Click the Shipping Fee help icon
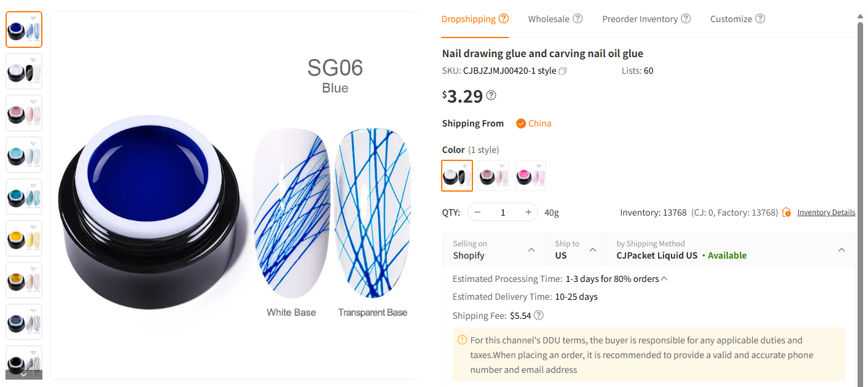The height and width of the screenshot is (387, 868). tap(539, 316)
